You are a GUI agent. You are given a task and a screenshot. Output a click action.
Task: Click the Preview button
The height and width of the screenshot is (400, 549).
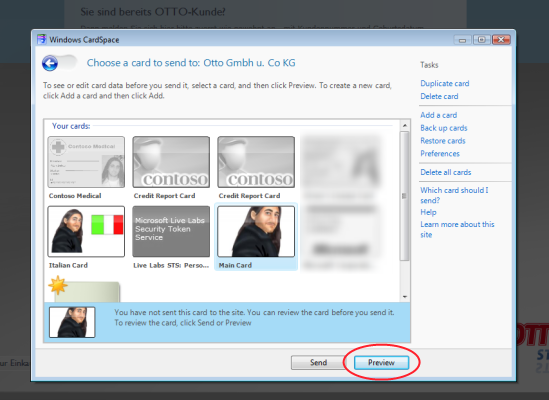click(381, 363)
